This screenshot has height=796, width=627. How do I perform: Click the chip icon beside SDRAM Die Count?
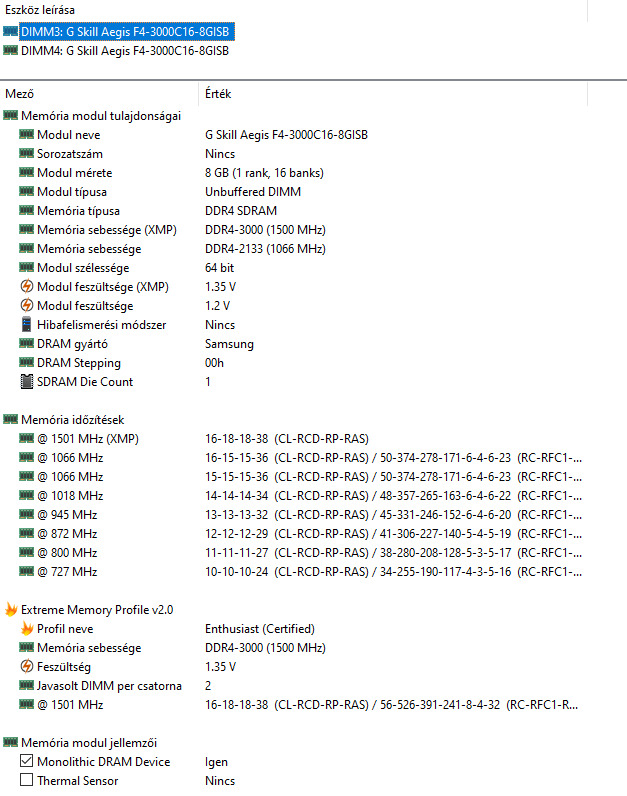pos(26,381)
